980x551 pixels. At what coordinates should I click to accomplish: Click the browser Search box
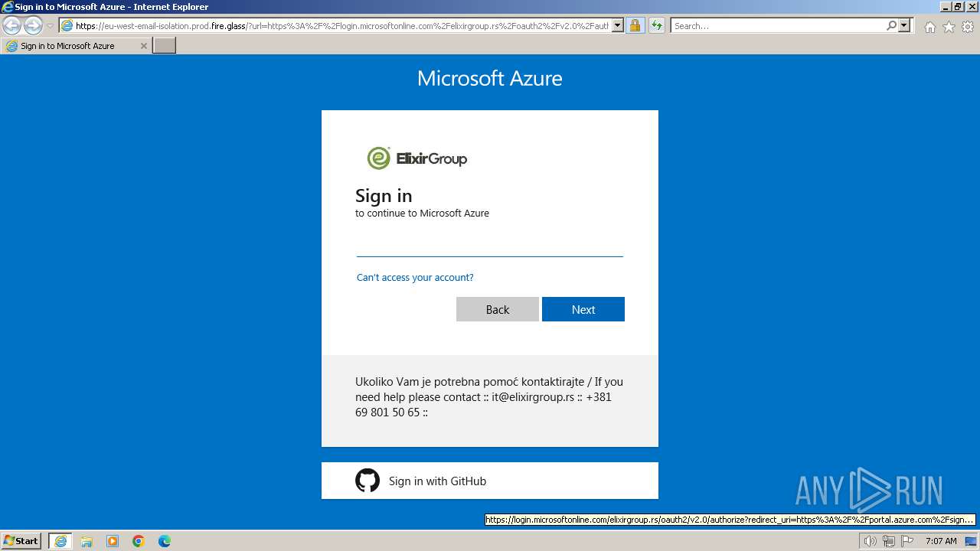coord(778,26)
